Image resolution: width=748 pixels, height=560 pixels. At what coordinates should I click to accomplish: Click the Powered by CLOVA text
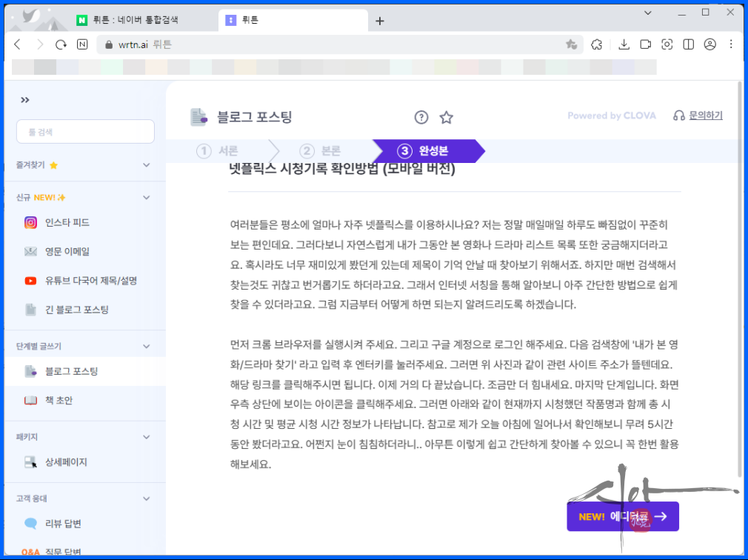click(612, 116)
